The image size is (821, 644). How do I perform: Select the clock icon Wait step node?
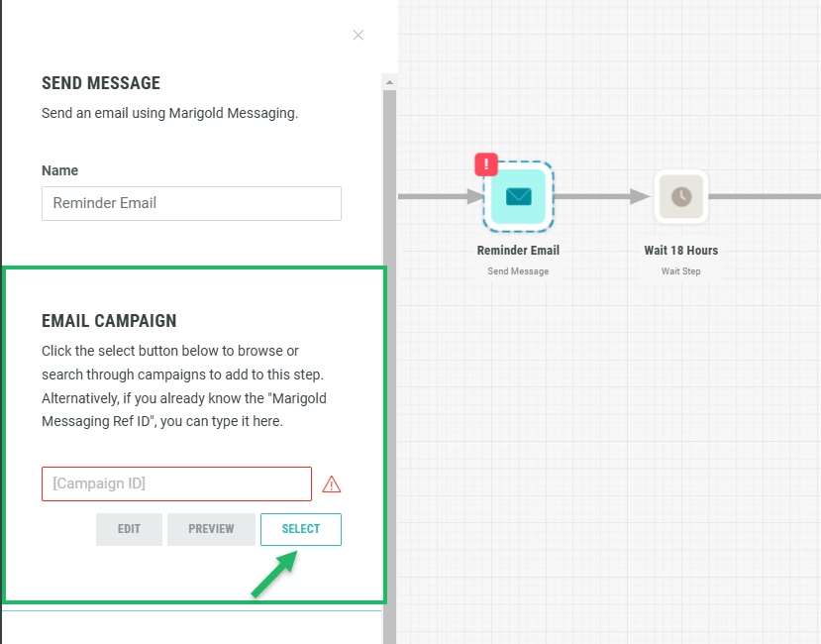click(680, 196)
